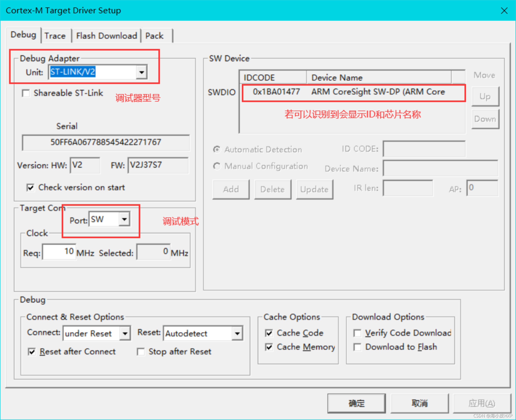The width and height of the screenshot is (516, 420).
Task: Click the 取消 cancel button
Action: point(420,403)
